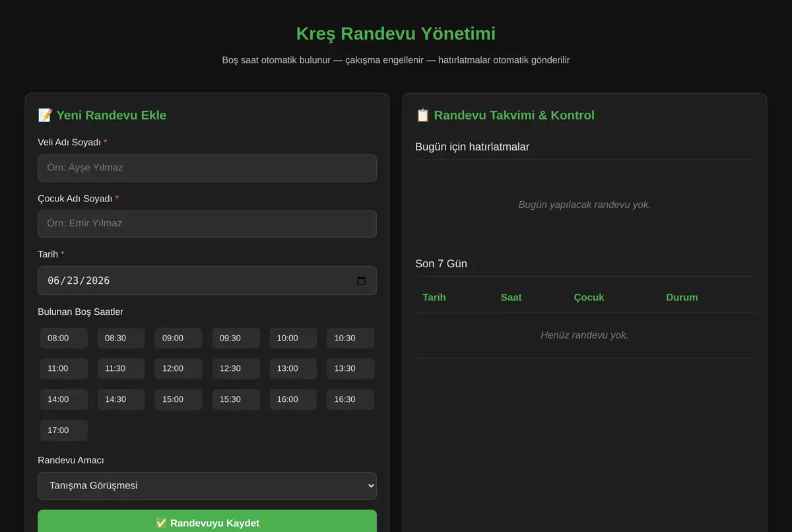The height and width of the screenshot is (532, 792).
Task: Select the 10:00 time slot
Action: (x=293, y=338)
